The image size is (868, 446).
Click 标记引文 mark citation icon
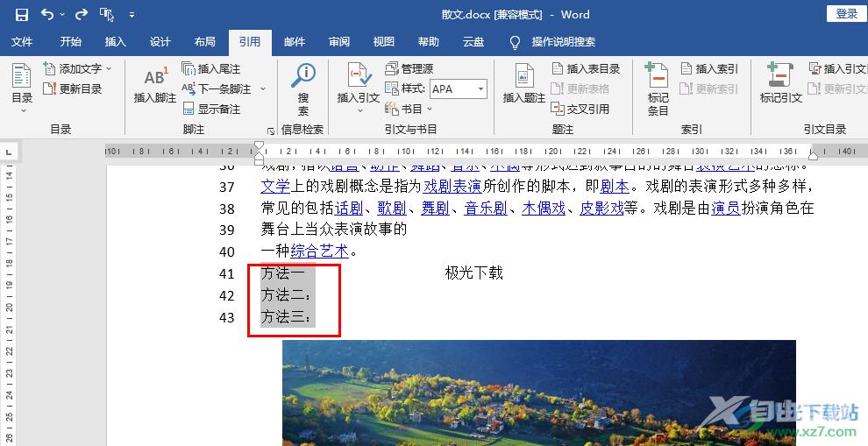coord(780,84)
